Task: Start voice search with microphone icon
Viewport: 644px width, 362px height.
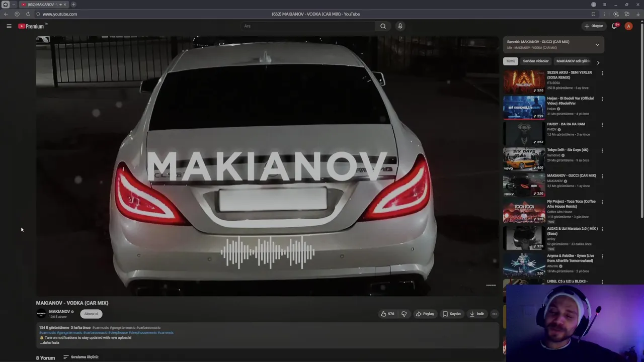Action: (400, 26)
